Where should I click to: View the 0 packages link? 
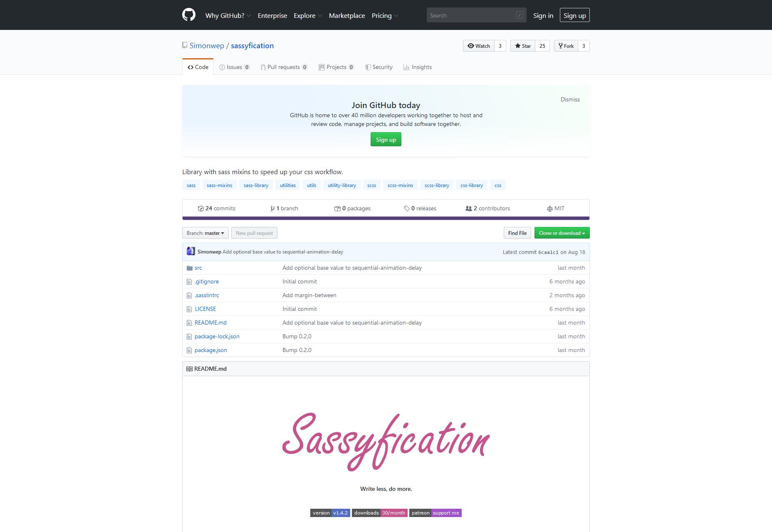352,208
